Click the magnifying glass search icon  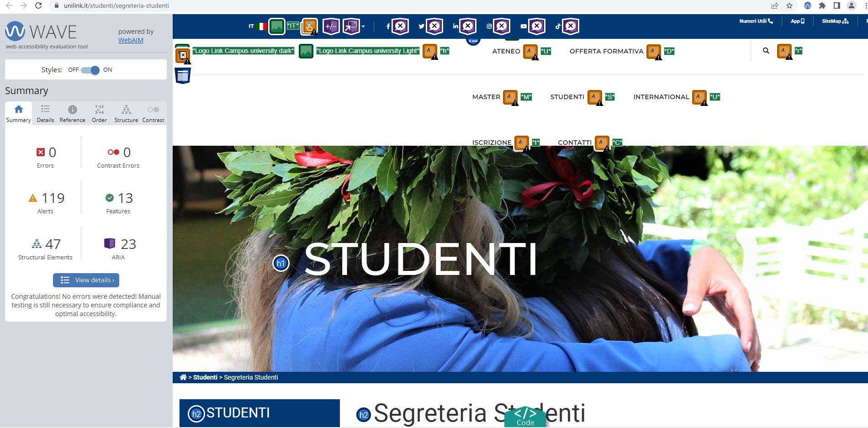pyautogui.click(x=766, y=51)
